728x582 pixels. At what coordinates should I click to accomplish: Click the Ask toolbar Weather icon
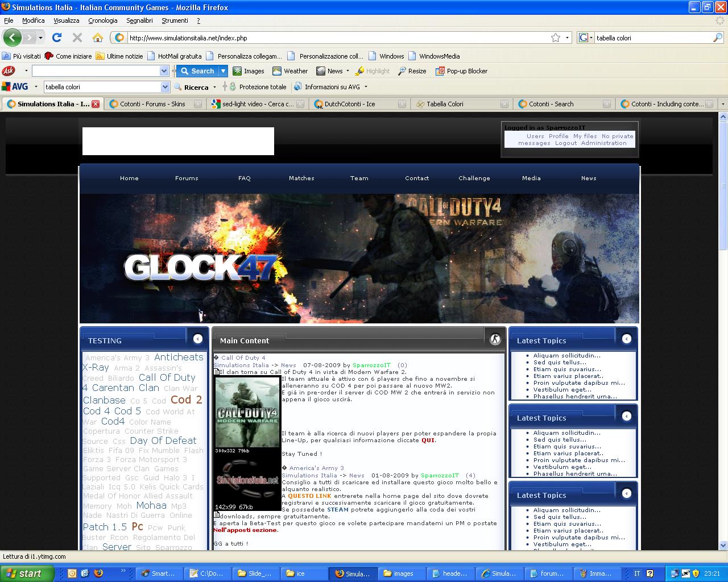pyautogui.click(x=277, y=71)
